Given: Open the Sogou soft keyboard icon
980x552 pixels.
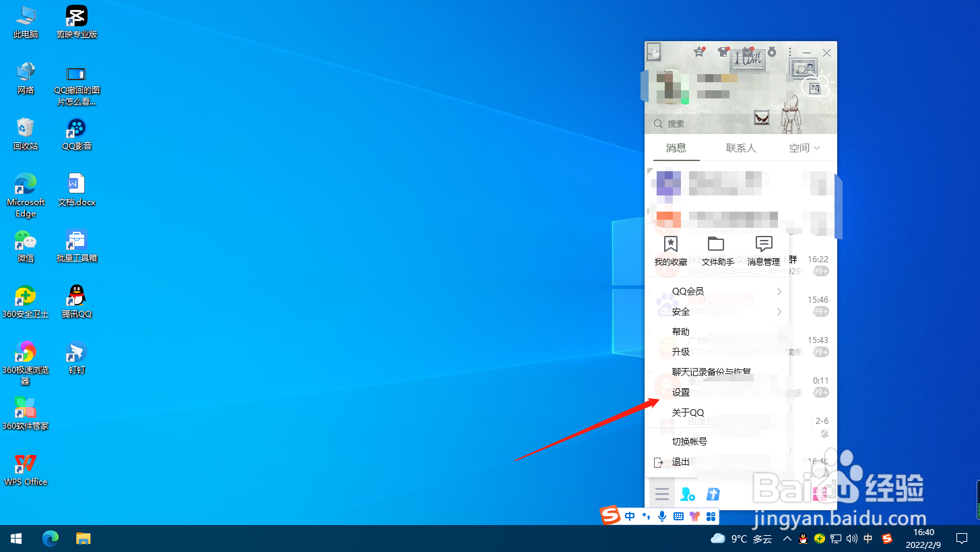Looking at the screenshot, I should coord(678,517).
